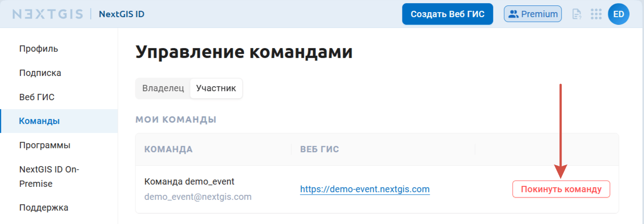Open the apps grid icon
644x224 pixels.
596,14
